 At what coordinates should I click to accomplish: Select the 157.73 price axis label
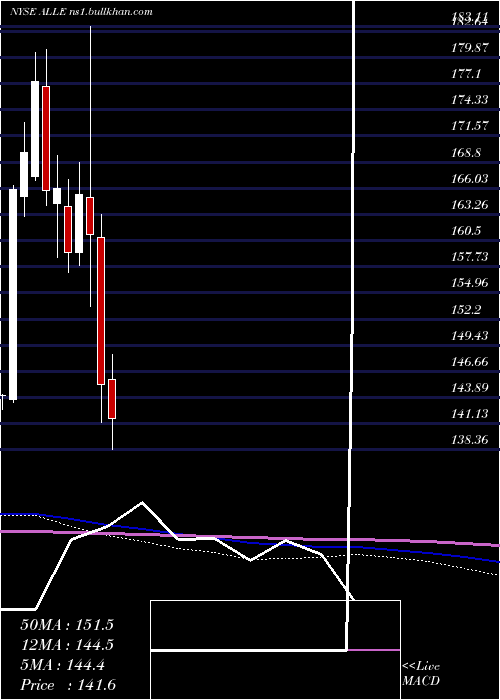pos(469,257)
